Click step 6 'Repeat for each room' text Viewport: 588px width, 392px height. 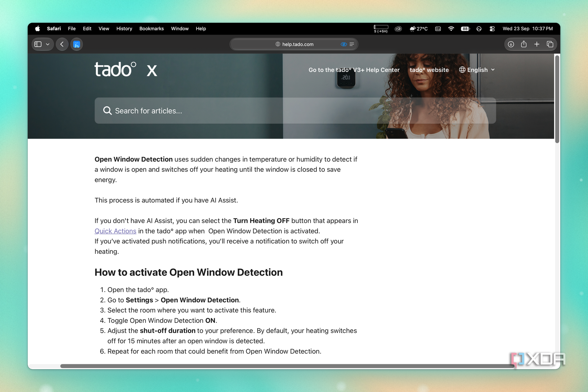214,351
